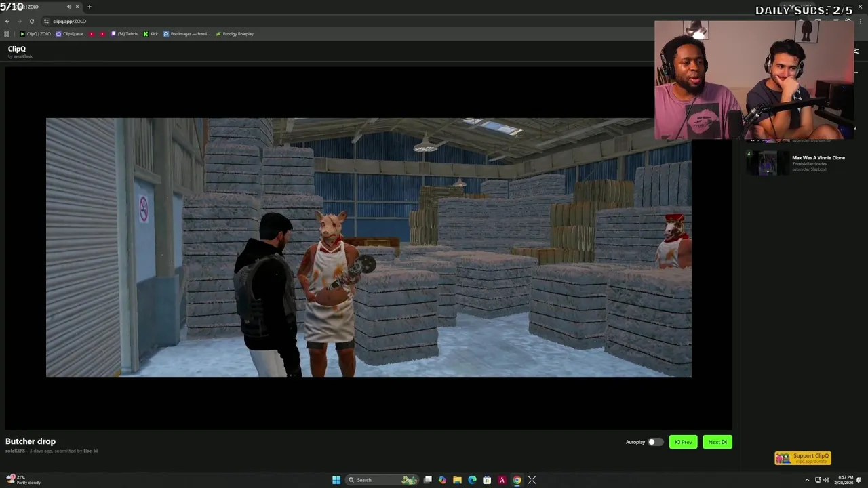The image size is (868, 488).
Task: Open the (34) Twitch bookmark
Action: pyautogui.click(x=124, y=34)
